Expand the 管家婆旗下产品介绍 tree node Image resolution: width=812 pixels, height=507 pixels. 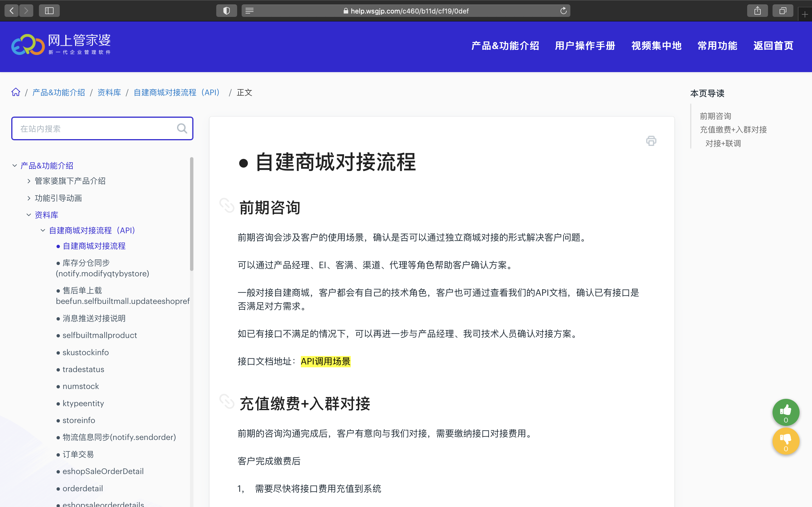tap(29, 181)
